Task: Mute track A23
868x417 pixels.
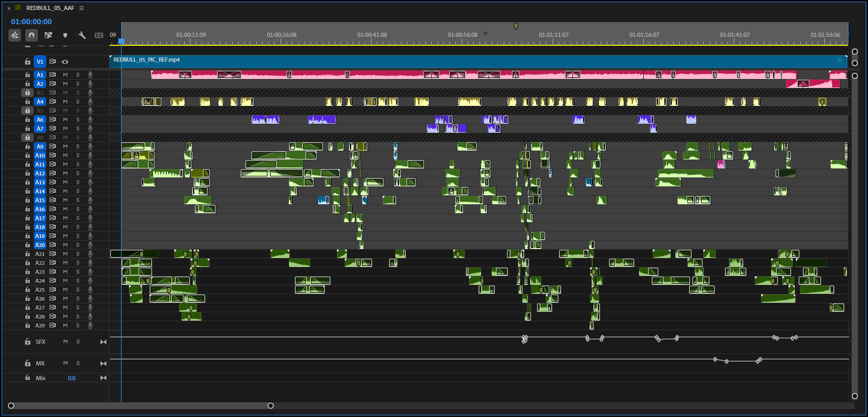Action: click(x=65, y=272)
